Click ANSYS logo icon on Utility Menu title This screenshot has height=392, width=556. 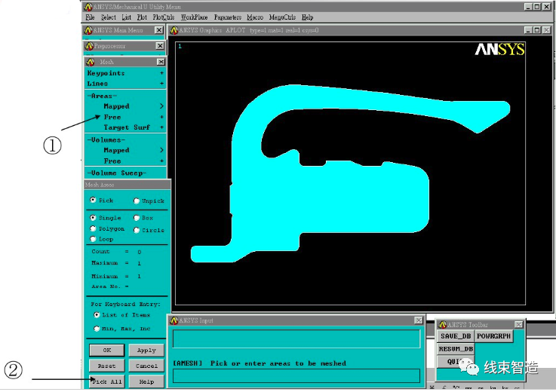point(88,7)
